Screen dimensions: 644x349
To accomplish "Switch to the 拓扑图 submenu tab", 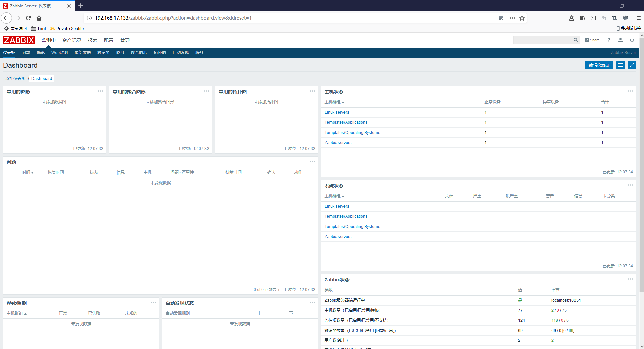I will (160, 53).
